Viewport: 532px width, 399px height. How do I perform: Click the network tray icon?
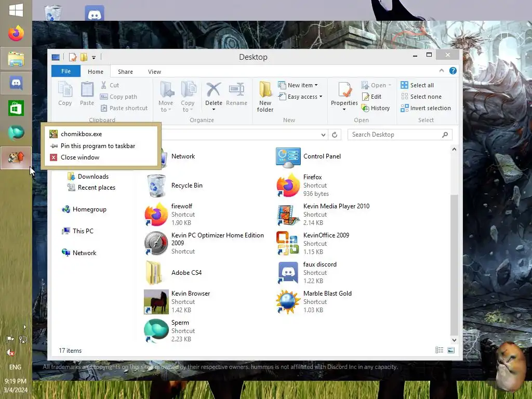click(23, 339)
